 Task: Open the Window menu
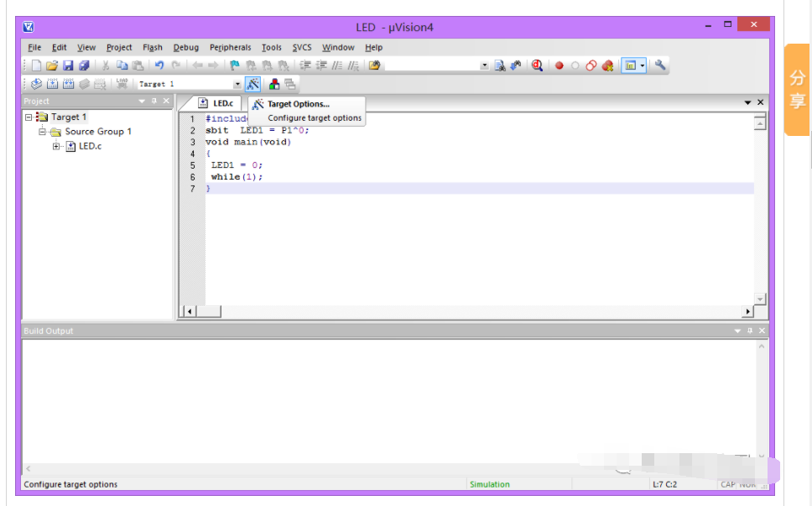pos(338,48)
